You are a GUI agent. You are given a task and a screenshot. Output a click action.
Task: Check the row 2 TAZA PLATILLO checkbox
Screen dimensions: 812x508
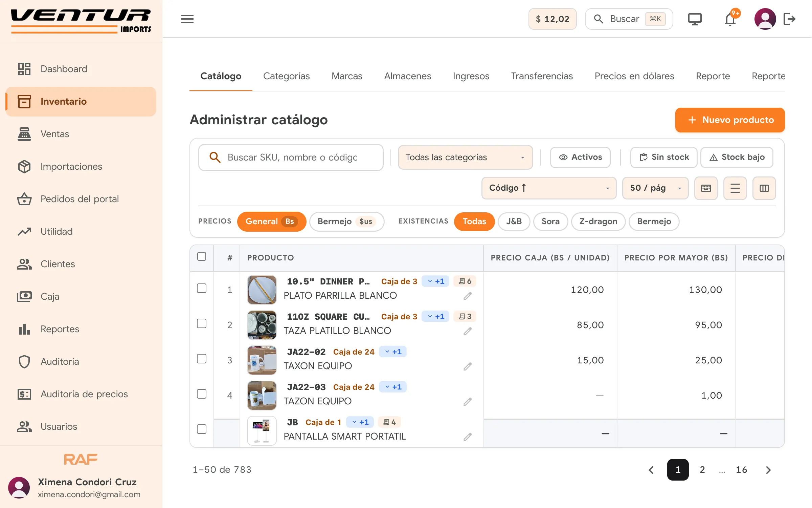[202, 324]
